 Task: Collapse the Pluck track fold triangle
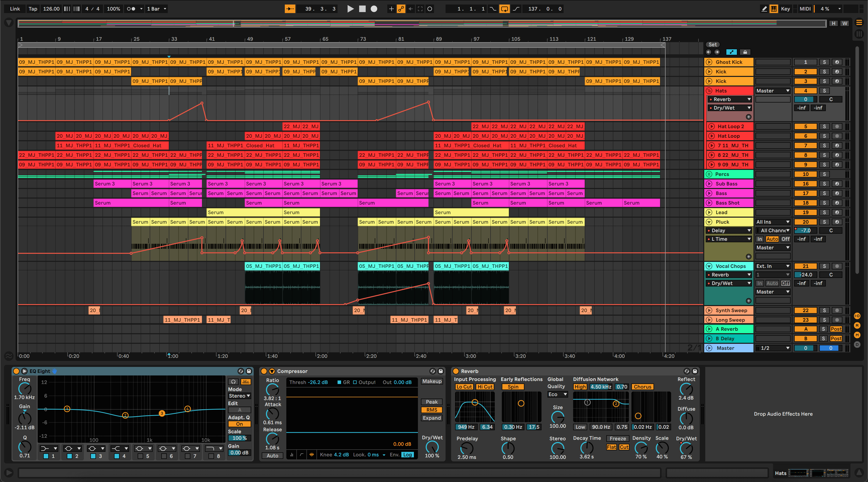point(709,222)
